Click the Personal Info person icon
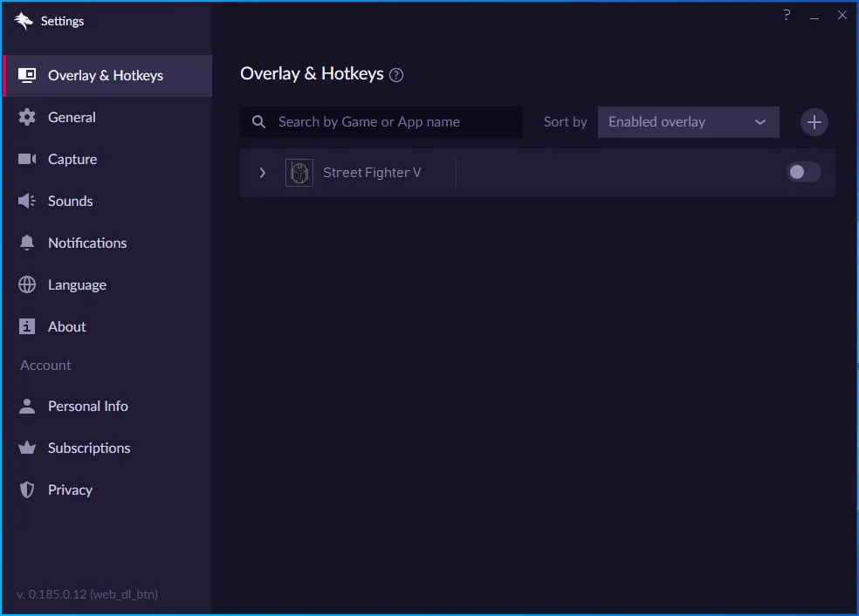The image size is (859, 616). (27, 407)
